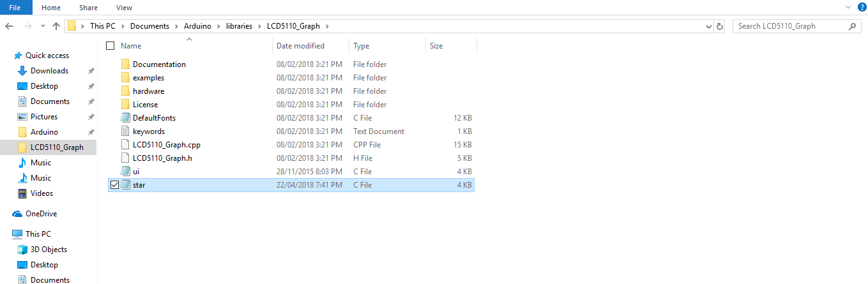Click ui file's 28/11/2015 8:03 PM date

pos(309,171)
